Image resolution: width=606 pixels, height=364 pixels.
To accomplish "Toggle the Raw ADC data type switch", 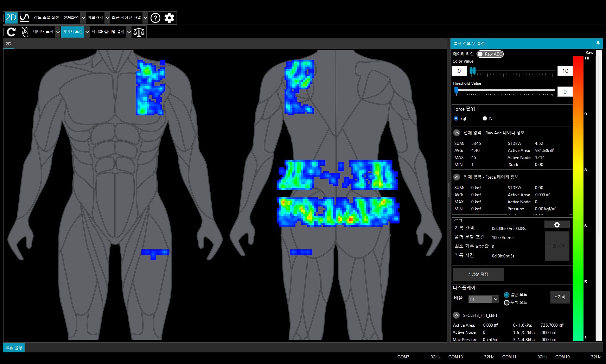I will tap(490, 54).
